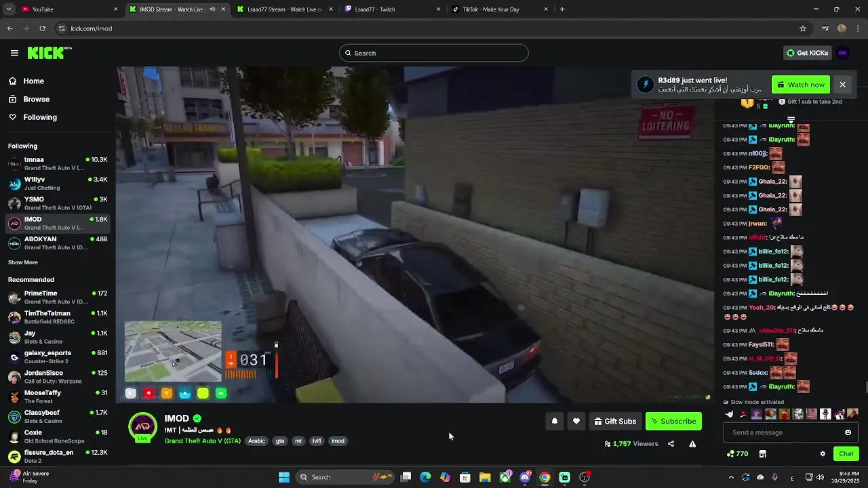Collapse pinned chat leaderboard handle
The image size is (868, 488).
pyautogui.click(x=791, y=119)
